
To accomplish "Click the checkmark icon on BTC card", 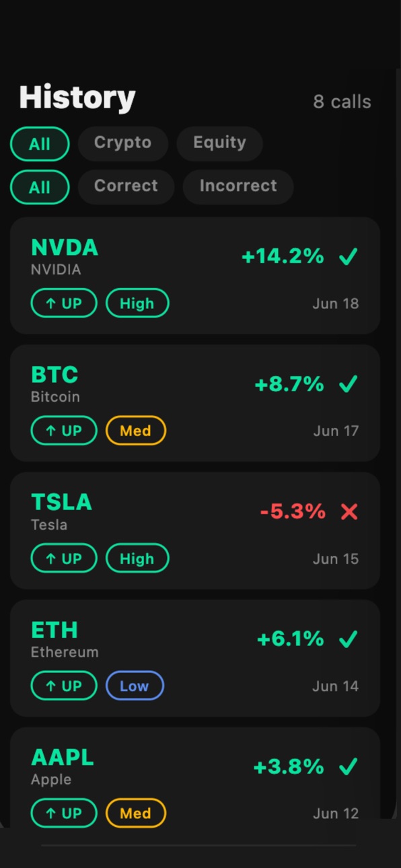I will (348, 384).
